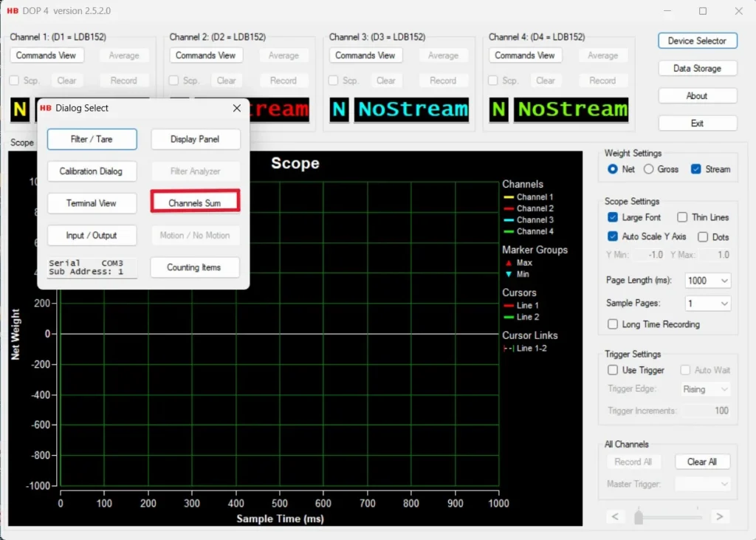Enable the Use Trigger checkbox
Viewport: 756px width, 540px height.
pos(613,370)
